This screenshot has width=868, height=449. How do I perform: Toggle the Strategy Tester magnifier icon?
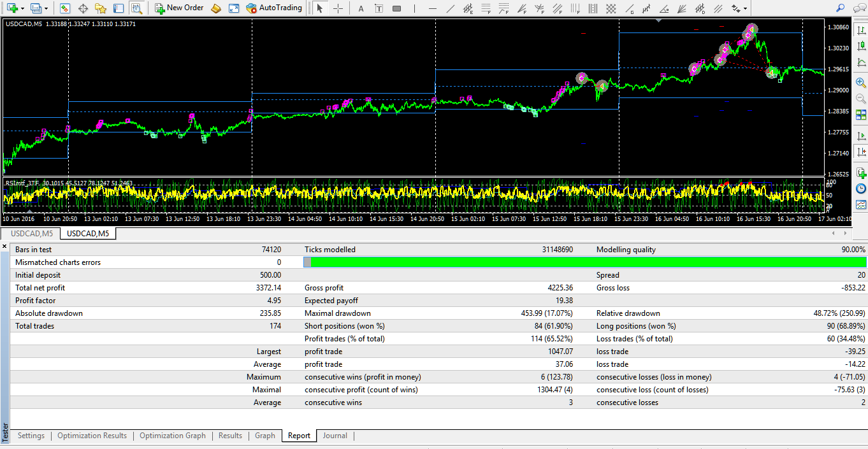tap(136, 8)
